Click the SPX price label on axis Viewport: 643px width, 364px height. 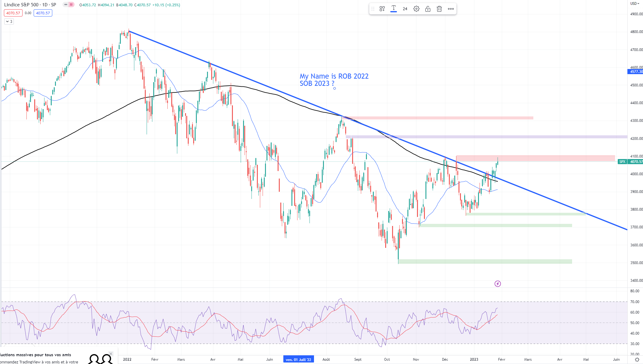point(622,162)
